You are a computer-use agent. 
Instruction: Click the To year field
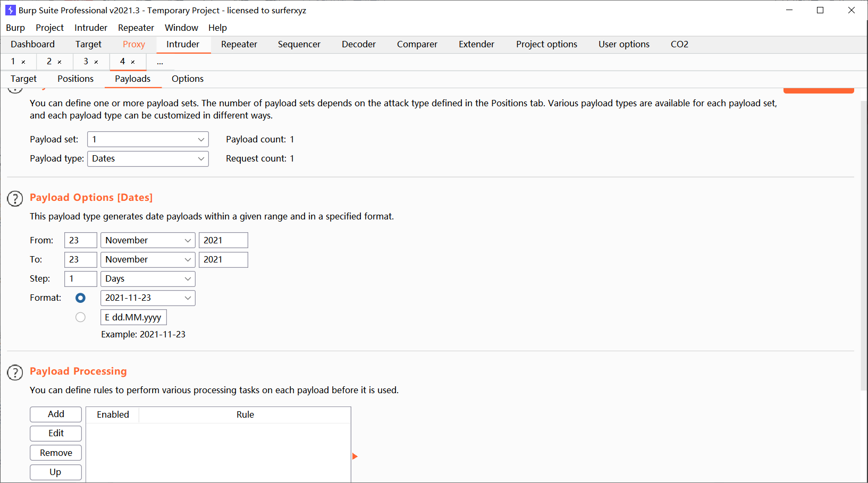click(223, 259)
